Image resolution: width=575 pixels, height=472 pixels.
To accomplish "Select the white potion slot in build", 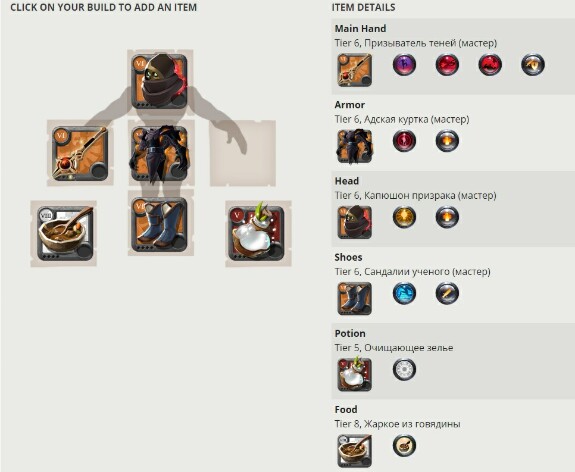I will pyautogui.click(x=257, y=233).
